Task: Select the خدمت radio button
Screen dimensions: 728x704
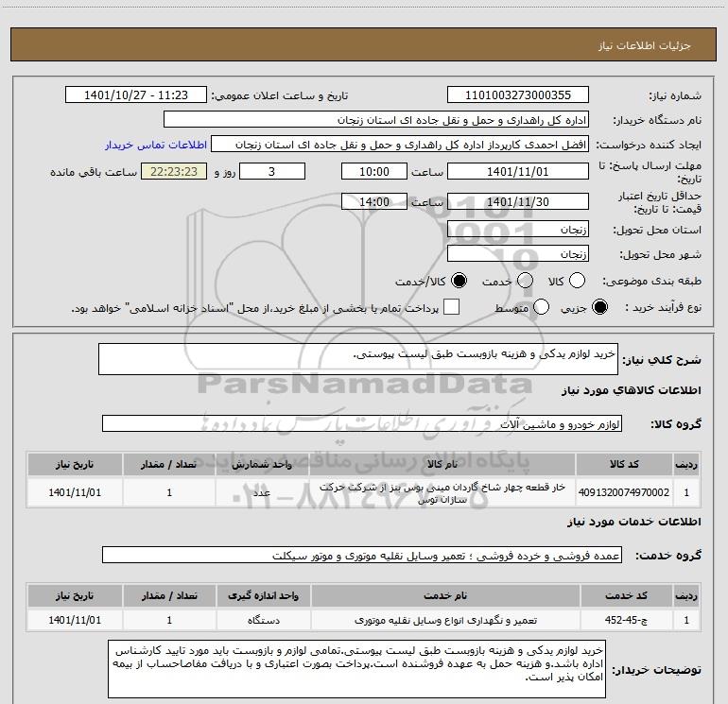Action: (525, 281)
